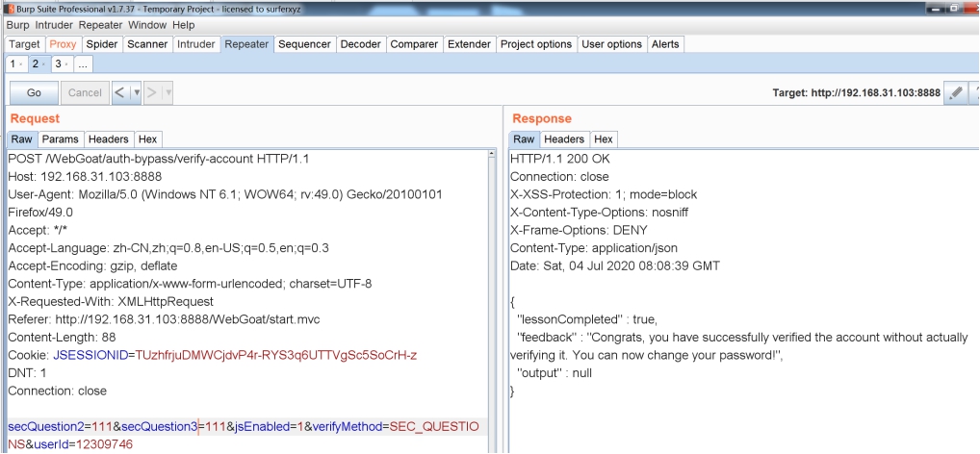Switch to the Target tab
Screen dimensions: 980x454
[24, 44]
